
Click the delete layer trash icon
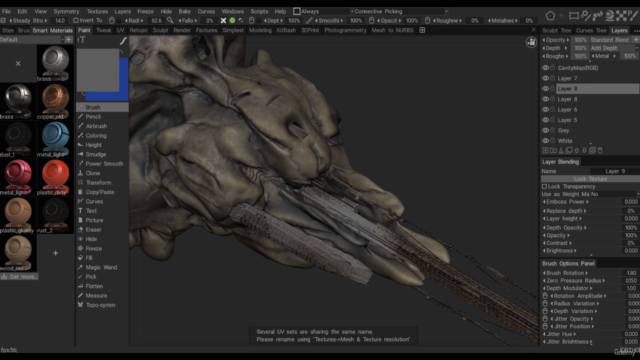click(600, 151)
